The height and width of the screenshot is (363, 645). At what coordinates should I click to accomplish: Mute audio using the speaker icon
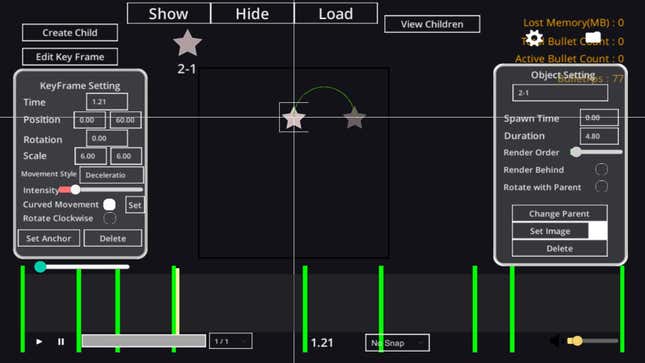[555, 341]
